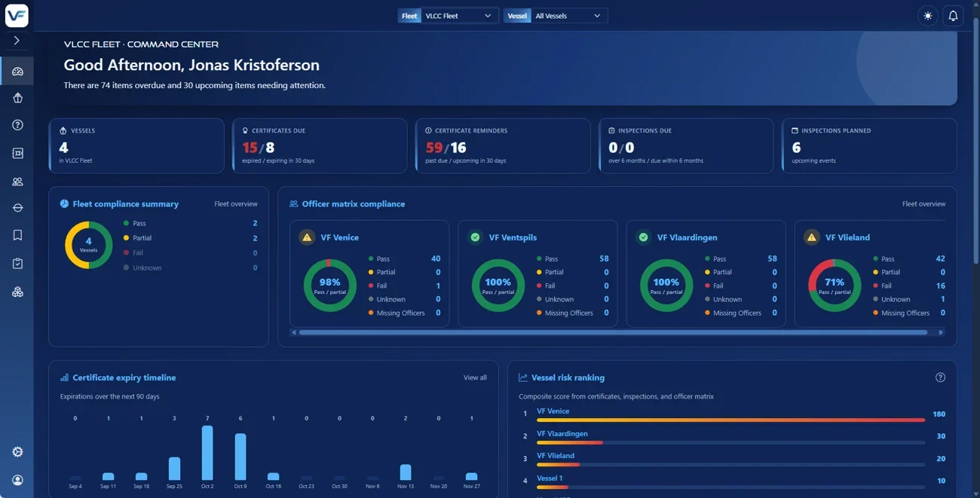Click the page vertical scrollbar
980x498 pixels.
[x=976, y=139]
